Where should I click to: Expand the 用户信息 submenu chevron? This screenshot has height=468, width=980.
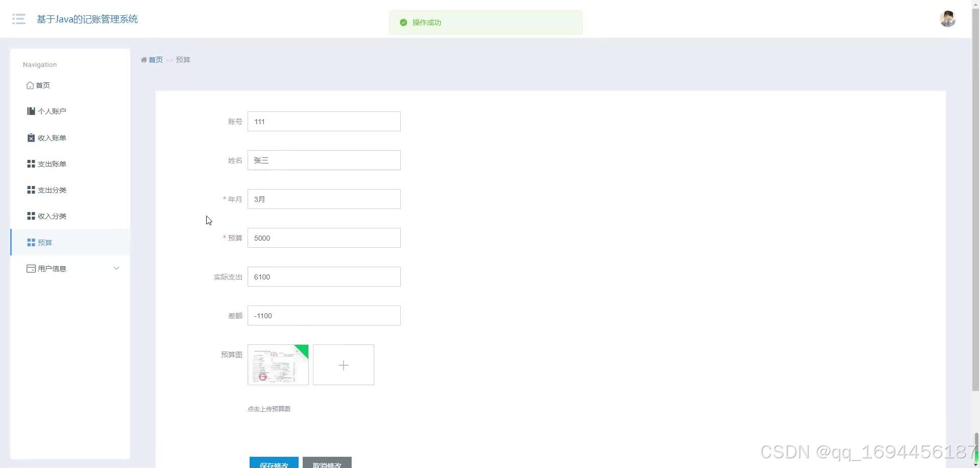pos(116,268)
